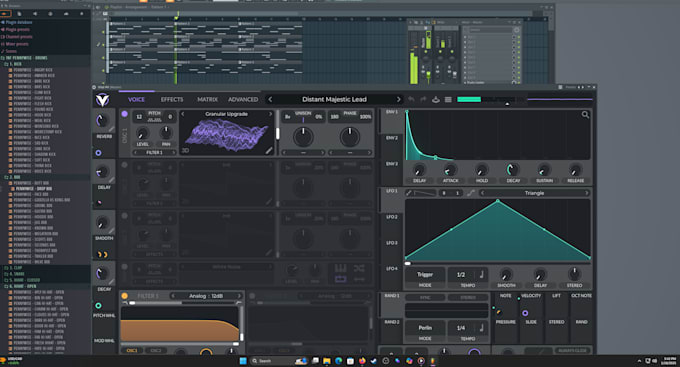Click the oscillator 1 PAN knob
Viewport: 680px width, 367px height.
(166, 133)
